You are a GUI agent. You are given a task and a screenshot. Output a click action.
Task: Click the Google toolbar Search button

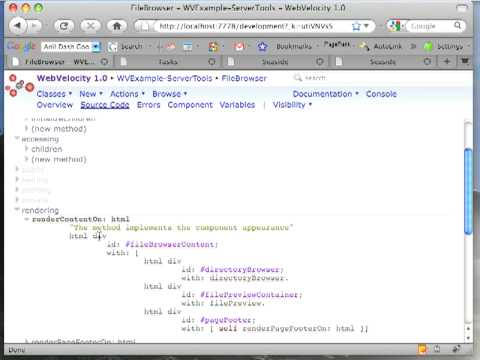126,47
